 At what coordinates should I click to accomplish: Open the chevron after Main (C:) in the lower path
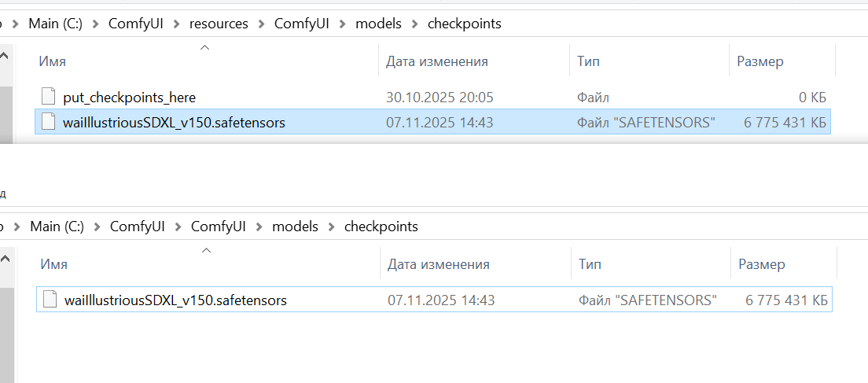(97, 226)
